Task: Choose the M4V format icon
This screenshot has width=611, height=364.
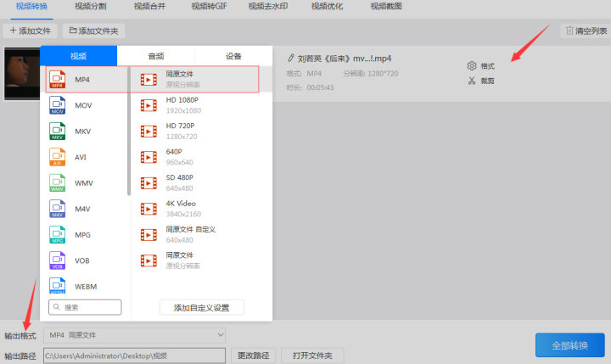Action: coord(58,209)
